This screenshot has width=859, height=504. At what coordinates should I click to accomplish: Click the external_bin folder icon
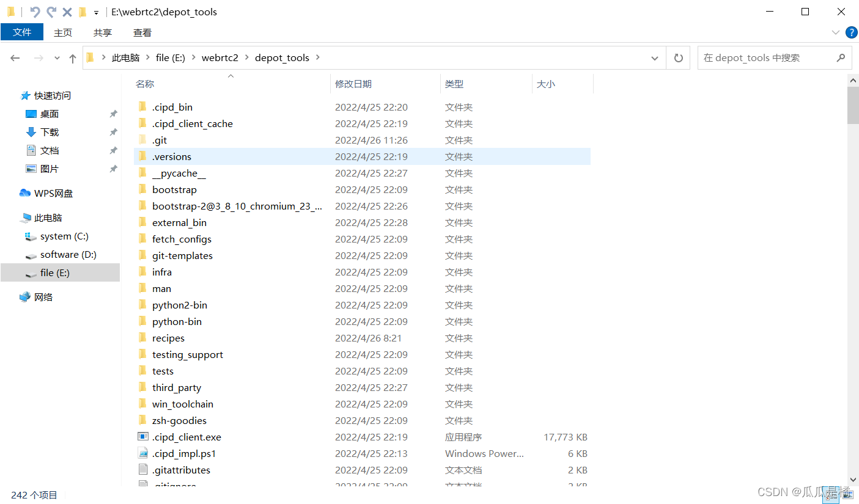tap(142, 222)
